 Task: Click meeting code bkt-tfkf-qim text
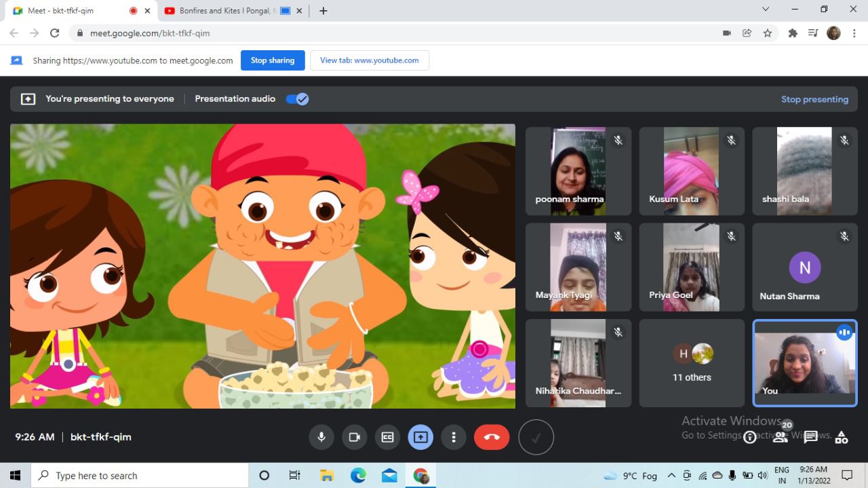click(101, 437)
